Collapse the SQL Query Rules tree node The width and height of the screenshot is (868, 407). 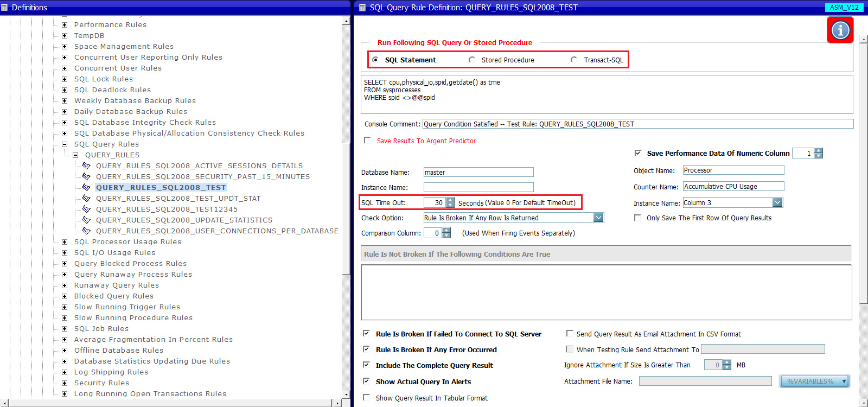pyautogui.click(x=65, y=144)
